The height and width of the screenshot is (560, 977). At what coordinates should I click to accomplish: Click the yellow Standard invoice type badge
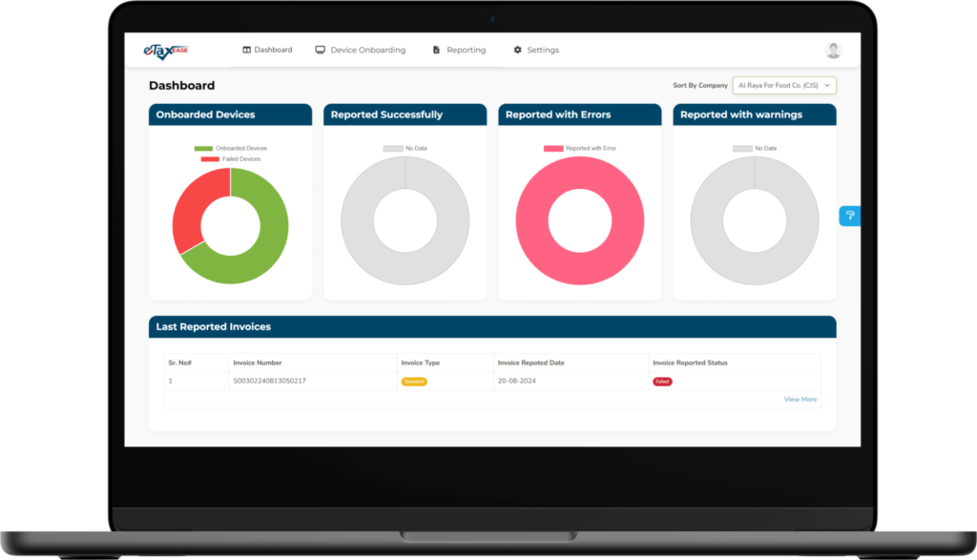coord(414,382)
